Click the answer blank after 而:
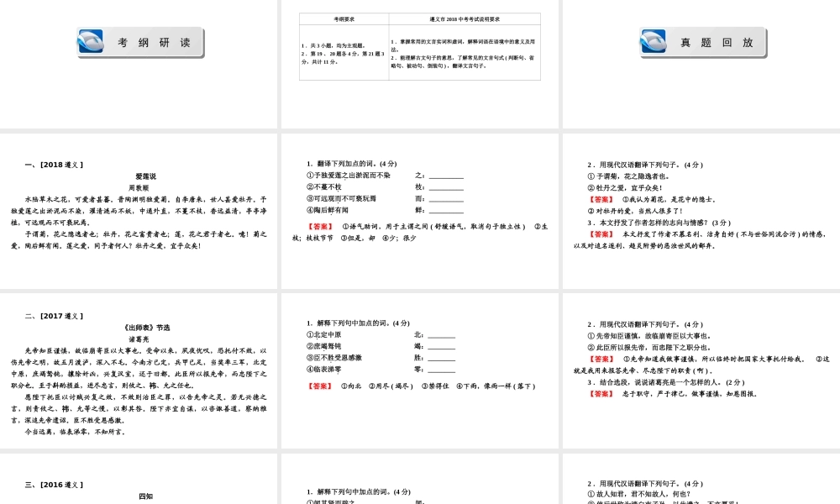This screenshot has width=840, height=504. pos(446,199)
